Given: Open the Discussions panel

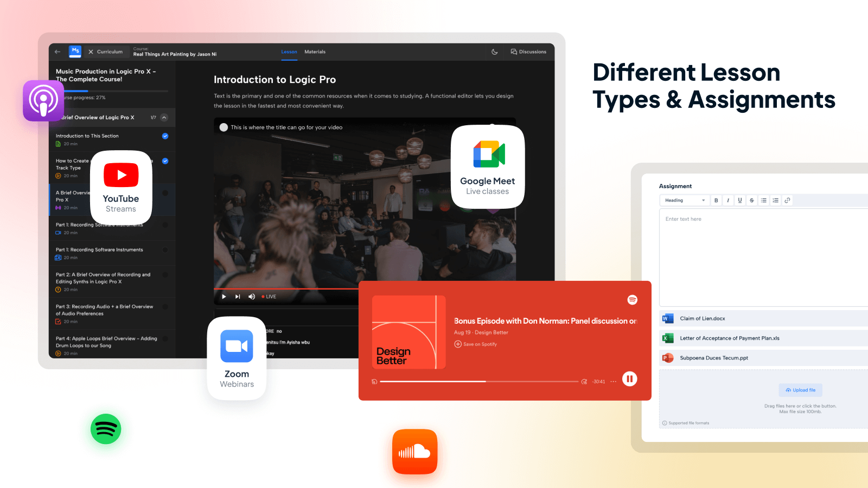Looking at the screenshot, I should 528,52.
